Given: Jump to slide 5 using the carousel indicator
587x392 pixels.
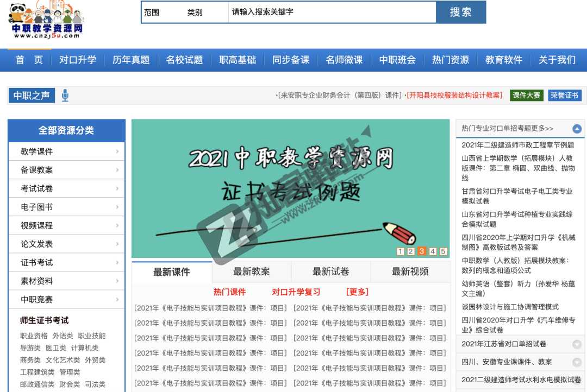Looking at the screenshot, I should click(x=443, y=251).
